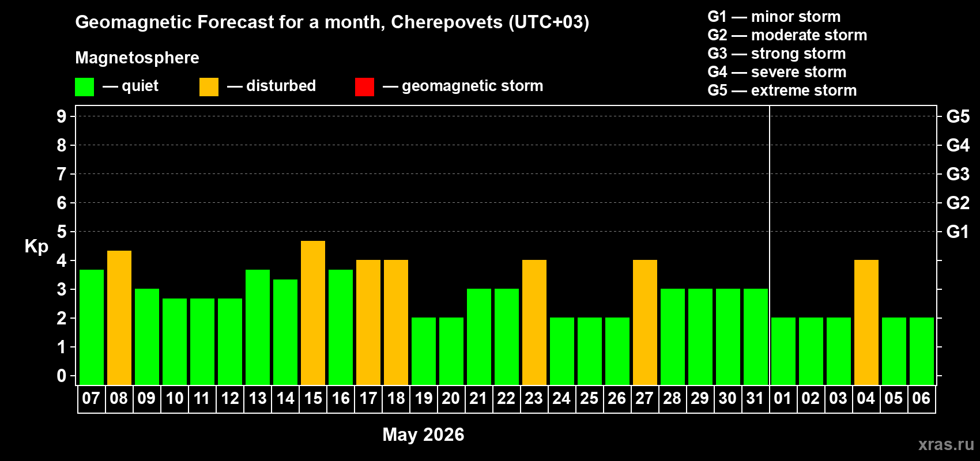Click date label 30 on the axis
The image size is (980, 461).
tap(728, 399)
